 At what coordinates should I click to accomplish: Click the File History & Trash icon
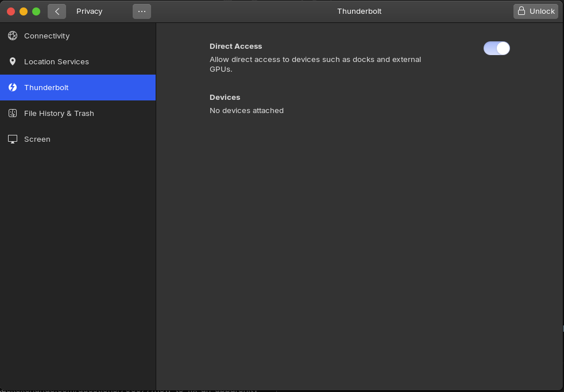point(13,113)
